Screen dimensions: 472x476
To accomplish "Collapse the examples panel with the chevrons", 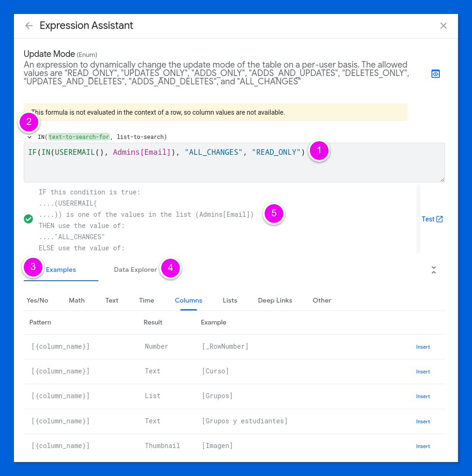I will tap(434, 270).
